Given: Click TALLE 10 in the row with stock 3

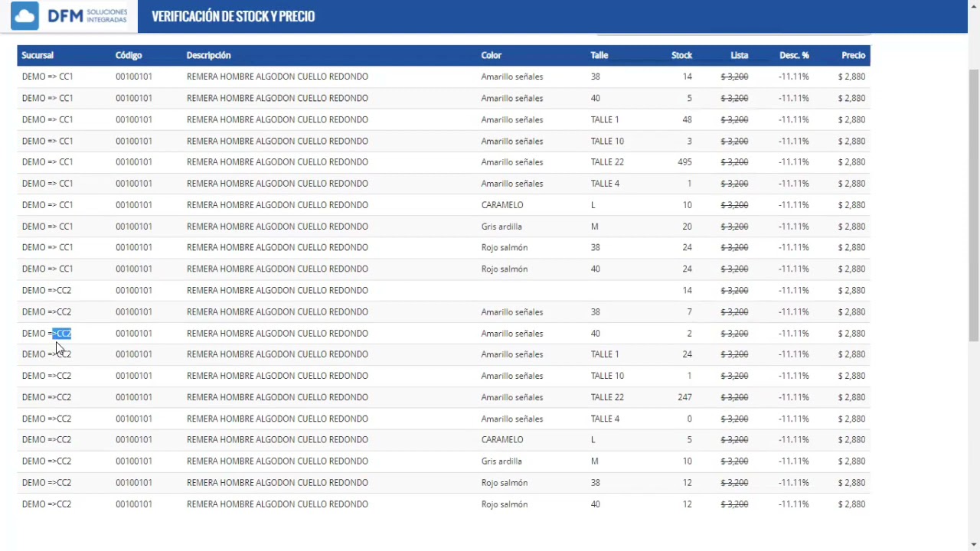Looking at the screenshot, I should pyautogui.click(x=607, y=141).
